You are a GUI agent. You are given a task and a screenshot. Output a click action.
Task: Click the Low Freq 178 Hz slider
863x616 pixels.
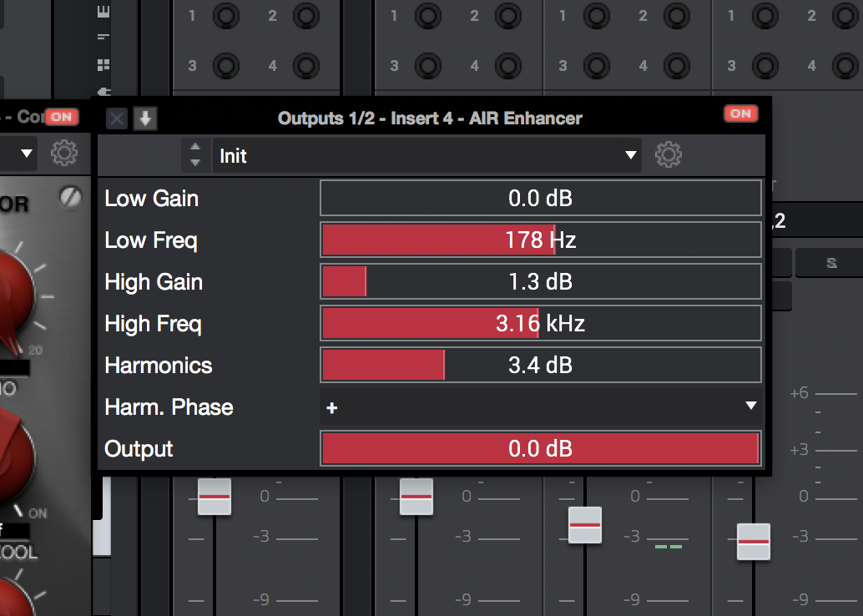[x=540, y=240]
